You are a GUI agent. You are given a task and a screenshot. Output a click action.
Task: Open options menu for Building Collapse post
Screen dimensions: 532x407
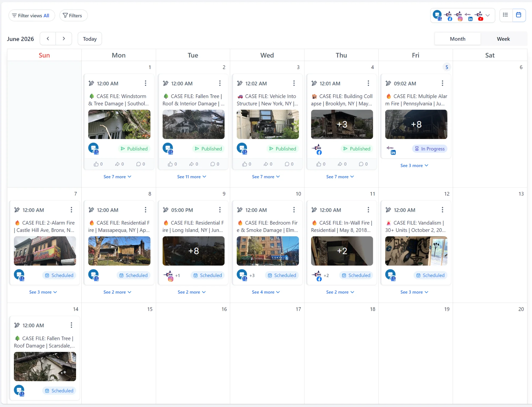click(x=368, y=83)
